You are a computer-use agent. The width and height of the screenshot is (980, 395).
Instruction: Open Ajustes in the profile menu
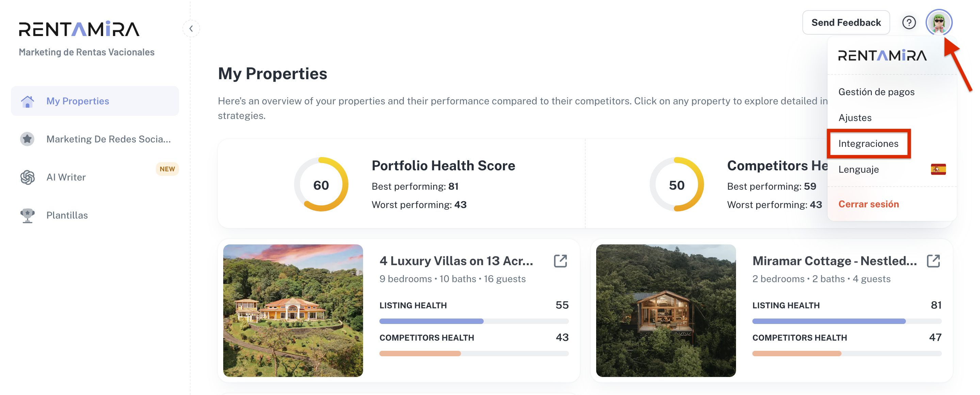(855, 118)
